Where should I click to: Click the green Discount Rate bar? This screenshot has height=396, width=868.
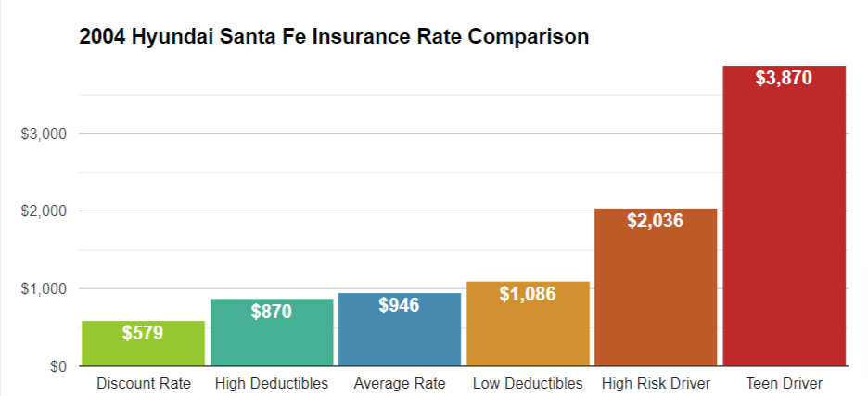(144, 343)
